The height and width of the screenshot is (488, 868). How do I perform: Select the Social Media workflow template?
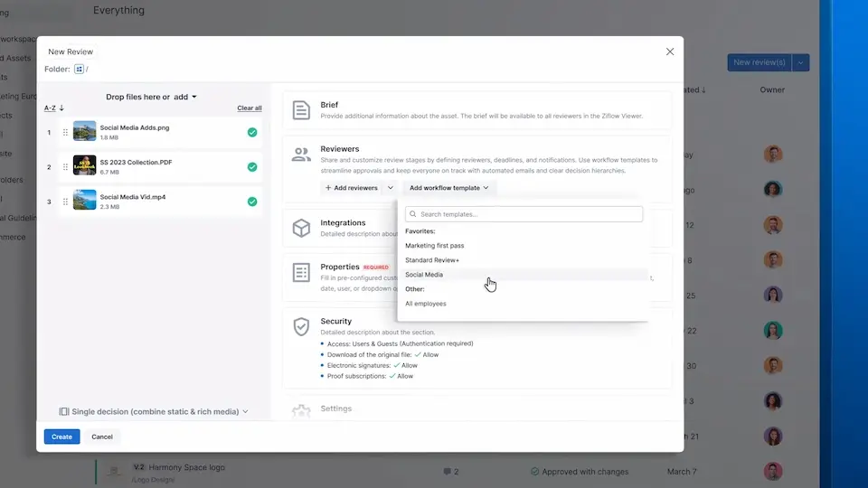424,275
